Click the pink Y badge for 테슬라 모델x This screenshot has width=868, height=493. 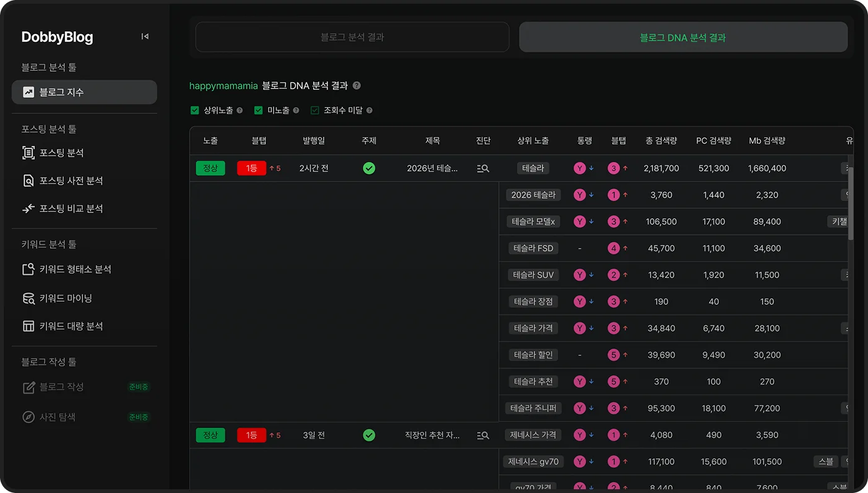[x=580, y=221]
